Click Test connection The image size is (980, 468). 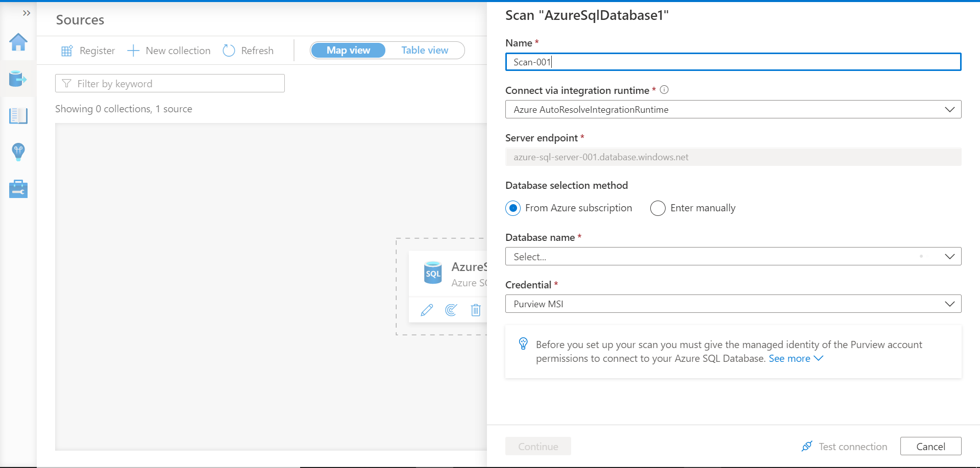pos(845,447)
